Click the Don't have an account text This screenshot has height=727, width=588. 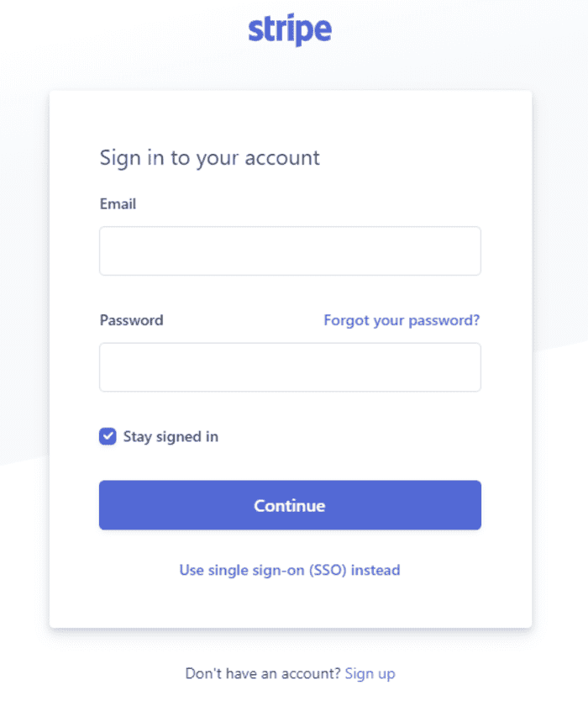[x=263, y=673]
